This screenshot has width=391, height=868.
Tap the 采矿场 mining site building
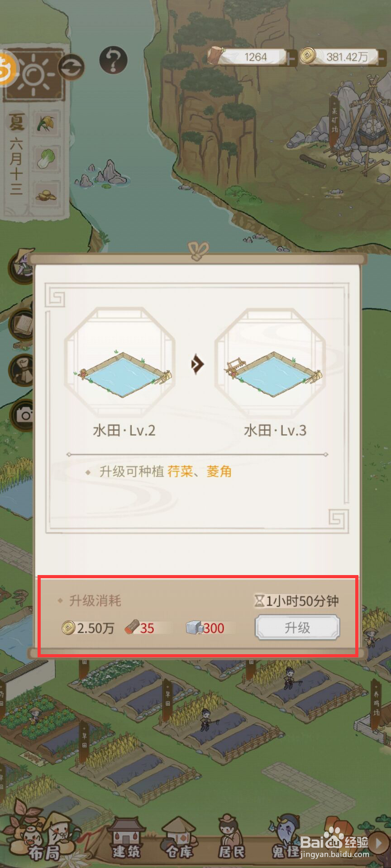[x=348, y=127]
